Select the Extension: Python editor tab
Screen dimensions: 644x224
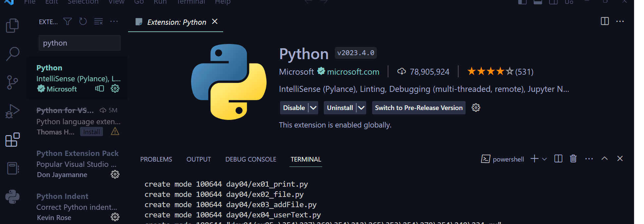175,22
